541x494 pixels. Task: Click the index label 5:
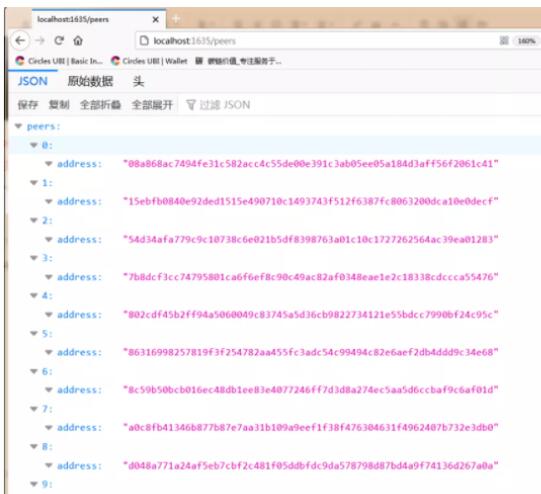point(47,334)
